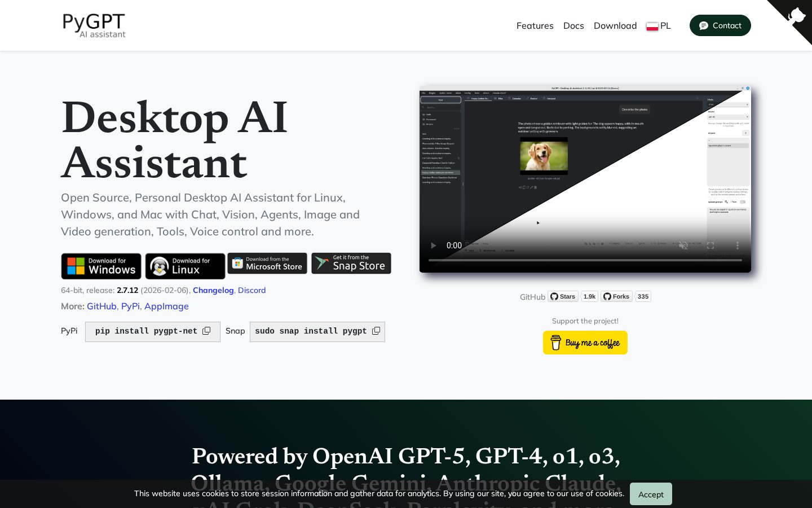Open the AppImage link

tap(166, 306)
